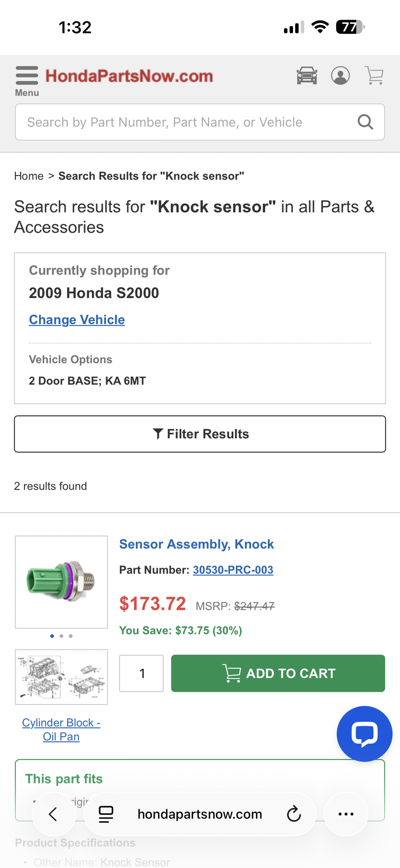Open the user account profile icon
The height and width of the screenshot is (868, 400).
(340, 76)
